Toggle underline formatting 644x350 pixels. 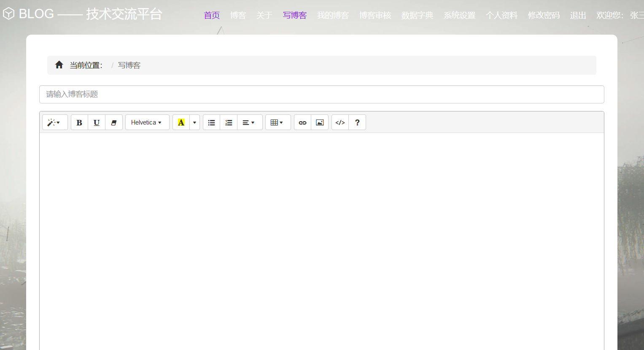(97, 122)
